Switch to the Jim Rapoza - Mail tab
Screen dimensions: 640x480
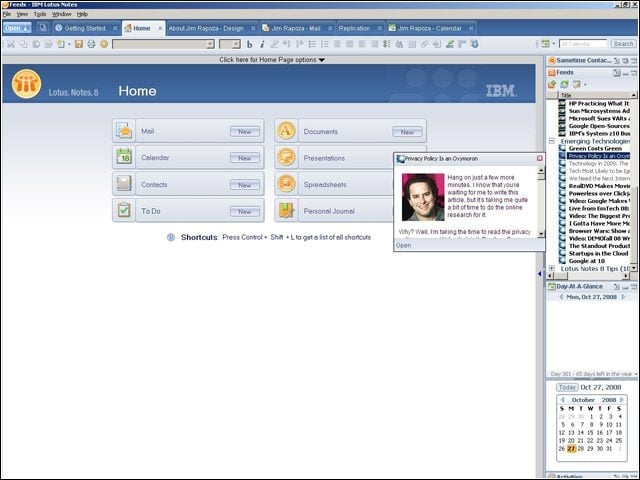296,28
